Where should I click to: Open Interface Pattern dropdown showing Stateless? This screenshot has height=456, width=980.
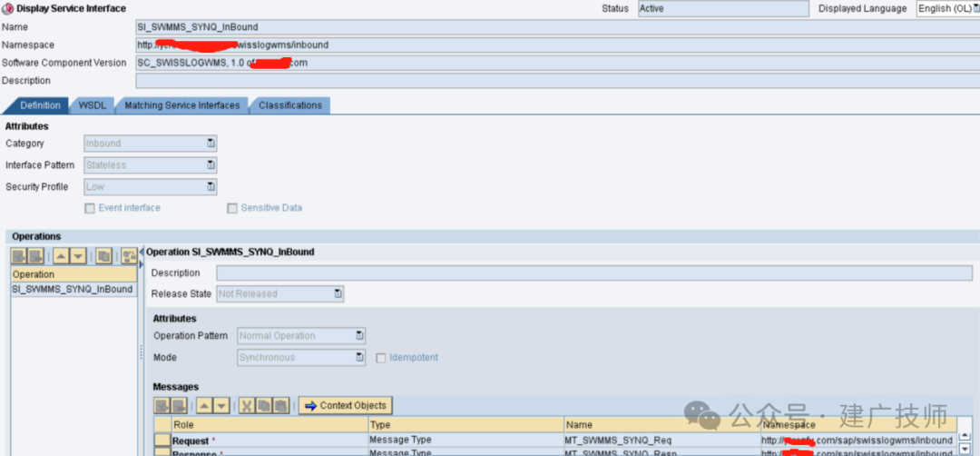[150, 165]
